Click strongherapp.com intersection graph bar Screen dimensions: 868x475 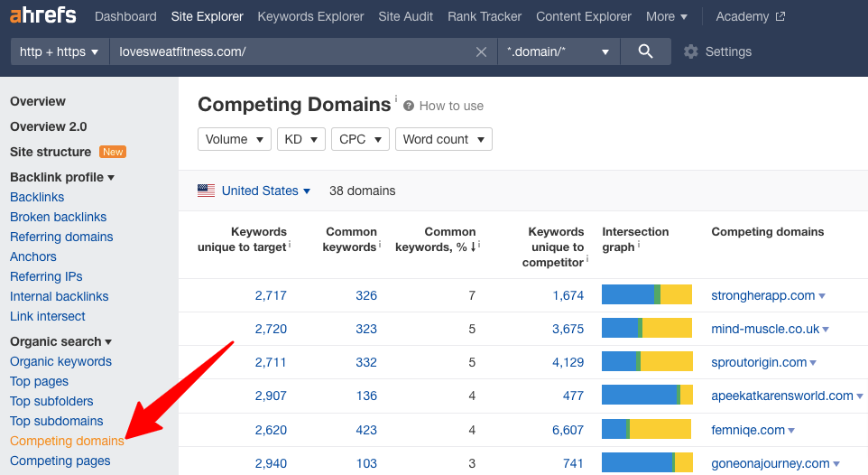coord(647,295)
